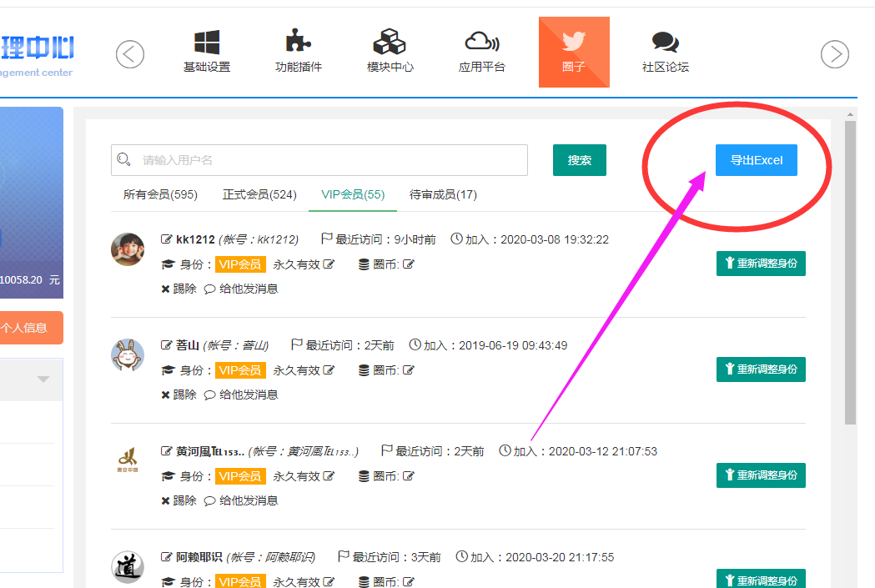
Task: Expand the left sidebar dropdown arrow
Action: pos(43,379)
